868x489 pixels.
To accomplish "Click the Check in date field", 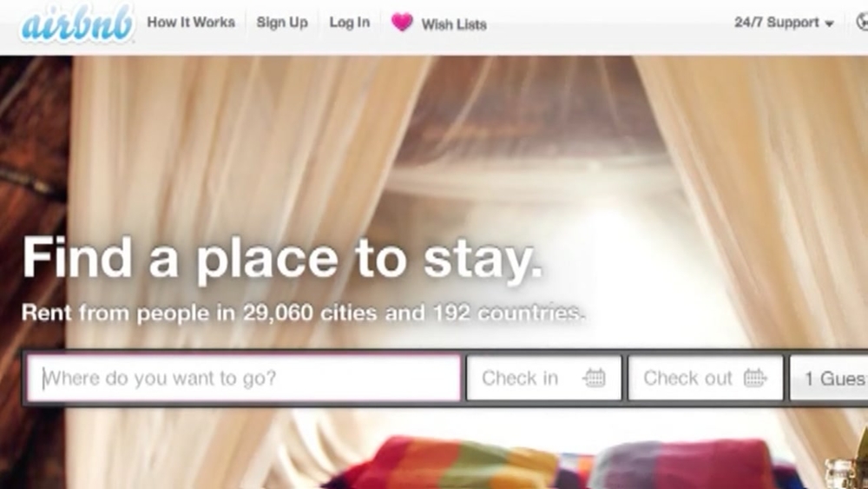I will pos(544,378).
